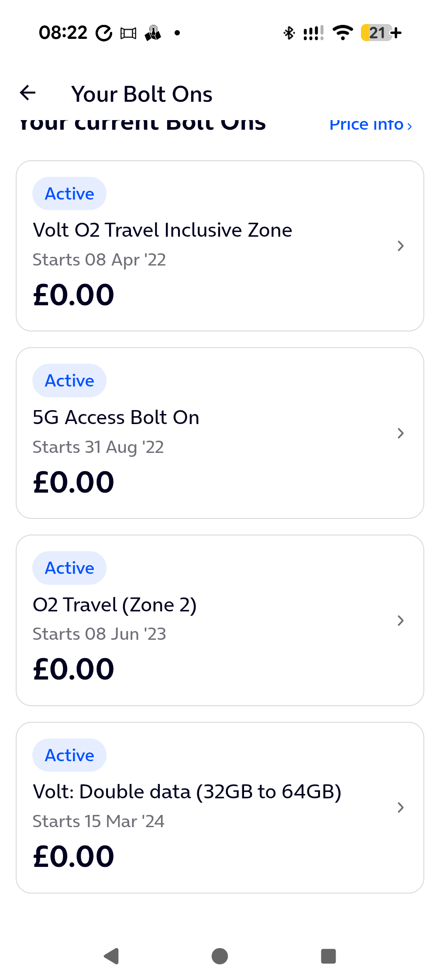Tap the clock showing 08:22

(x=63, y=33)
